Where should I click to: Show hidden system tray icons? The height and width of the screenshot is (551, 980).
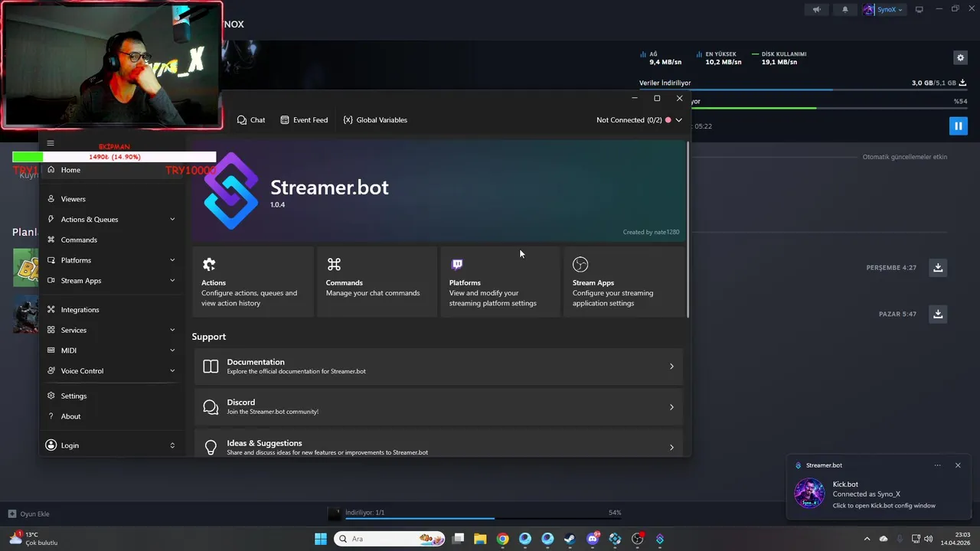pyautogui.click(x=867, y=539)
